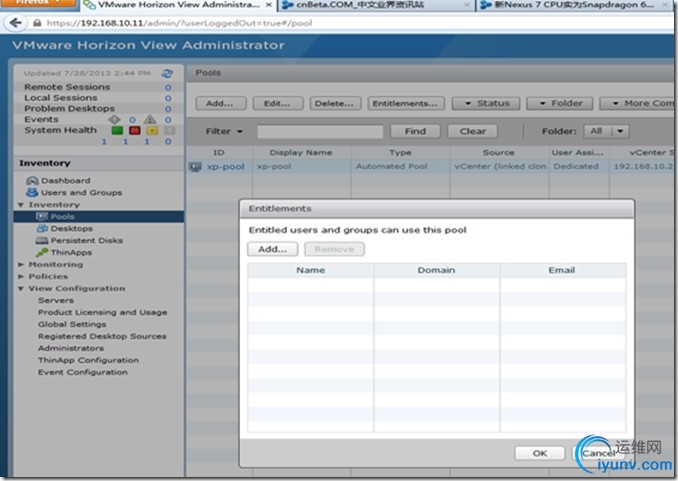Click the Persistent Disks icon
Image resolution: width=678 pixels, height=481 pixels.
pyautogui.click(x=42, y=240)
